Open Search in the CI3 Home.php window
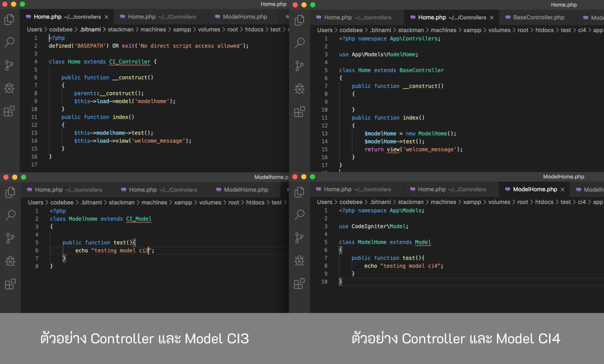Viewport: 604px width, 364px height. pos(9,42)
